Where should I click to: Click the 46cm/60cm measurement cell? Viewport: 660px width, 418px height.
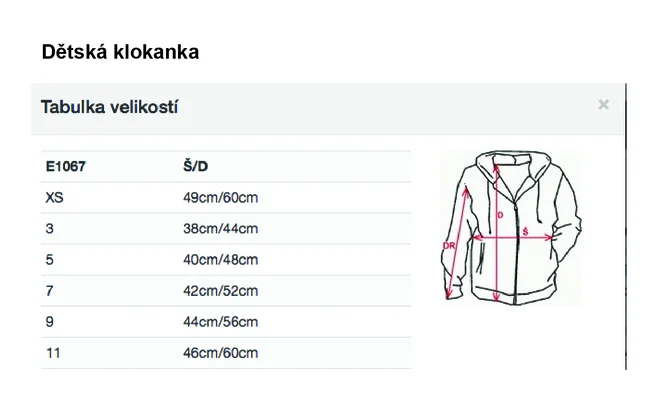point(221,353)
